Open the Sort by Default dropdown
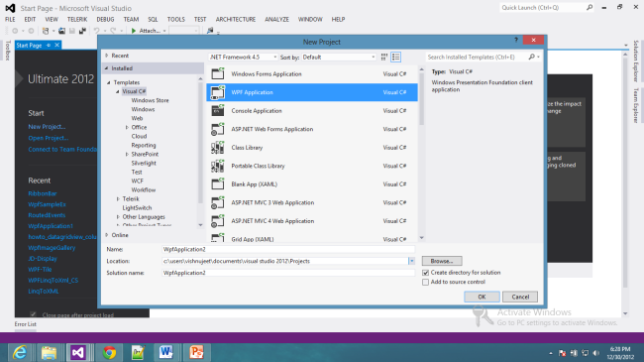The width and height of the screenshot is (644, 362). [339, 58]
